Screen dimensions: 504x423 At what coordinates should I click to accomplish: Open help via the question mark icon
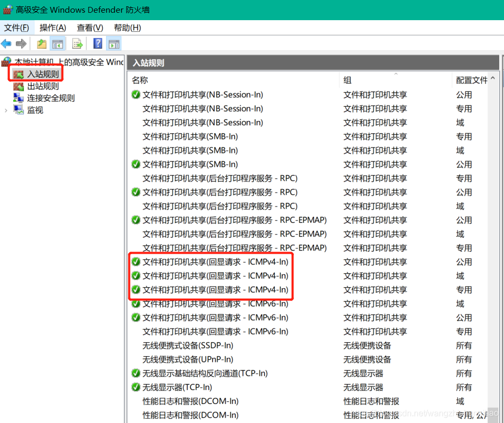click(x=98, y=44)
